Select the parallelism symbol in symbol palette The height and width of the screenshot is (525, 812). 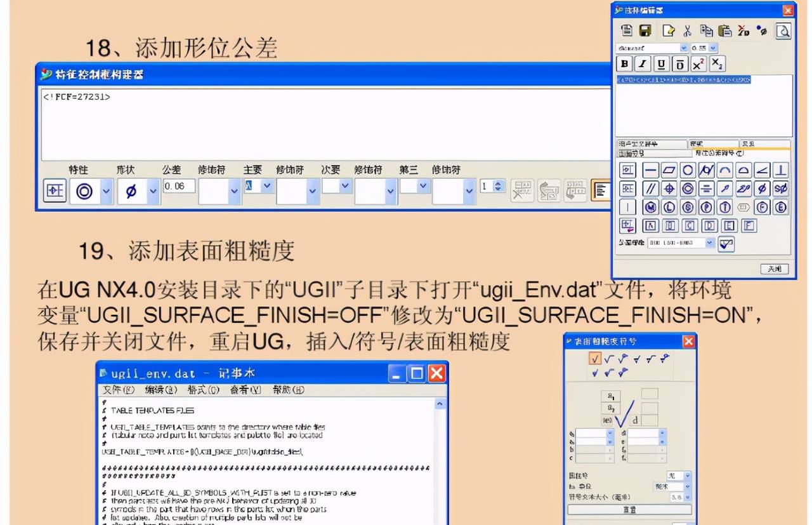[652, 189]
